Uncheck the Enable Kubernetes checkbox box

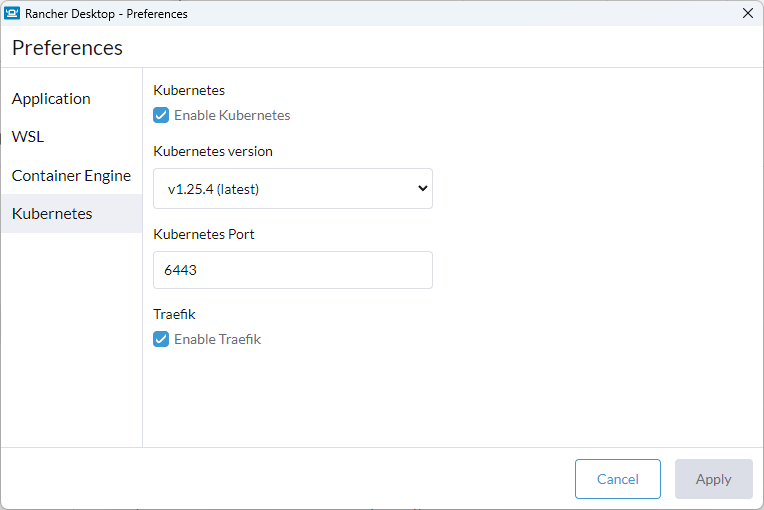pyautogui.click(x=161, y=115)
